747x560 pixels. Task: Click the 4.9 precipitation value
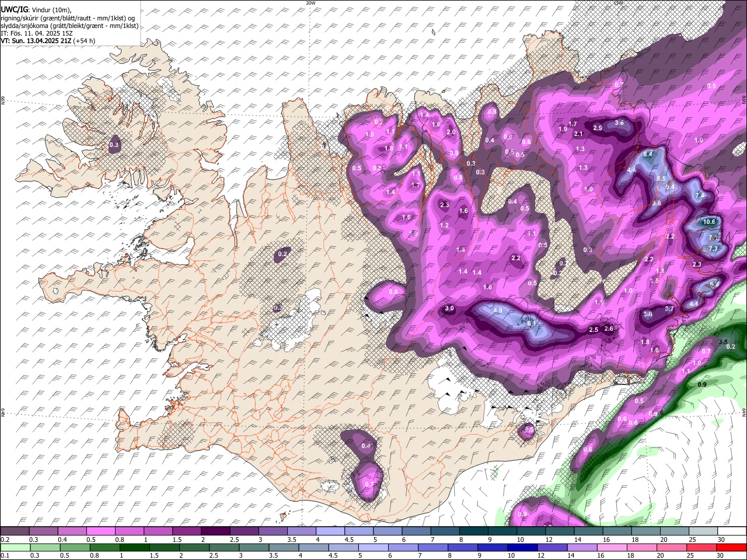click(x=498, y=311)
